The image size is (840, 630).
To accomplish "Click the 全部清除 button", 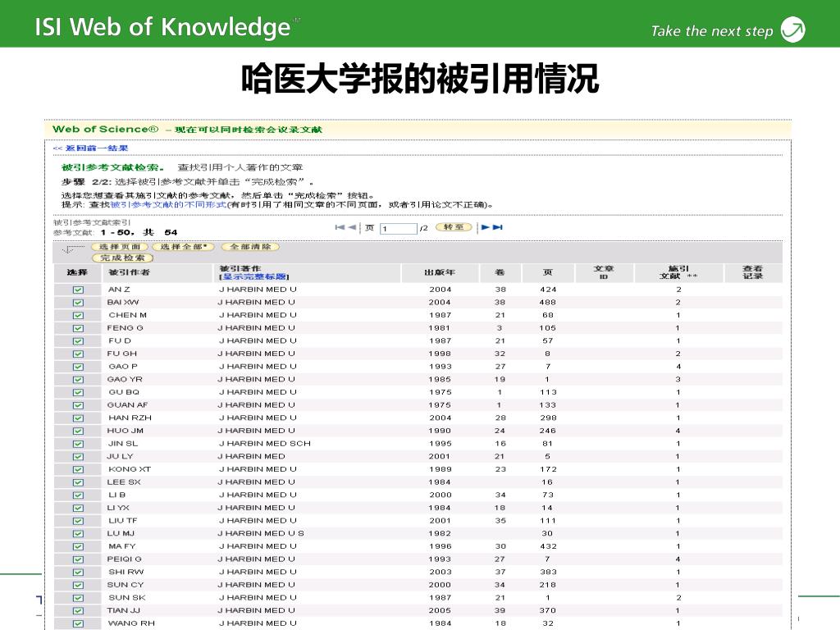I will coord(250,247).
